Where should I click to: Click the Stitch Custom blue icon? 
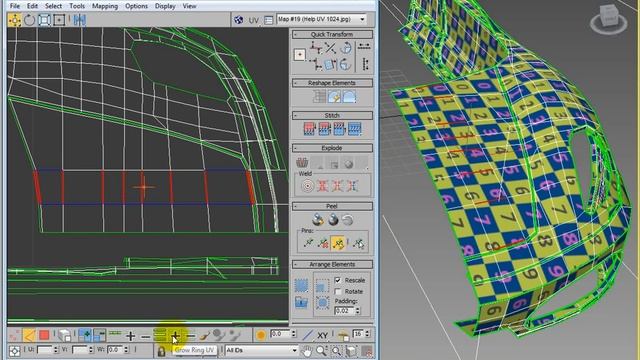pyautogui.click(x=354, y=129)
